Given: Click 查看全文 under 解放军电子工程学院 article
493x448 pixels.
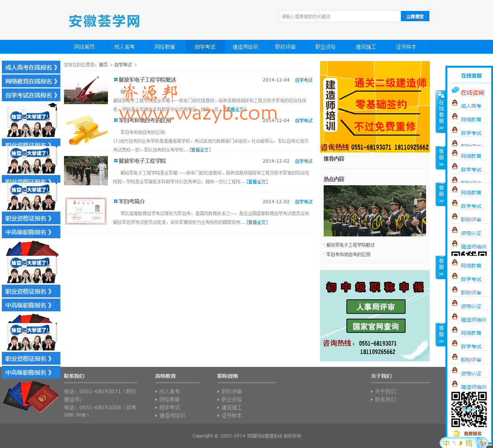Looking at the screenshot, I should pyautogui.click(x=257, y=182).
